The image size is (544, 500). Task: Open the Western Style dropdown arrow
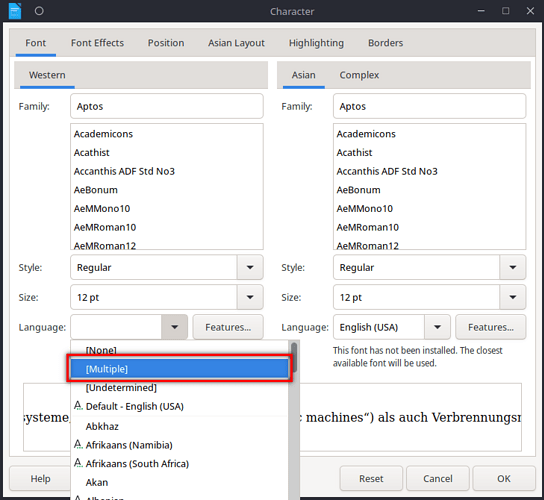point(250,268)
